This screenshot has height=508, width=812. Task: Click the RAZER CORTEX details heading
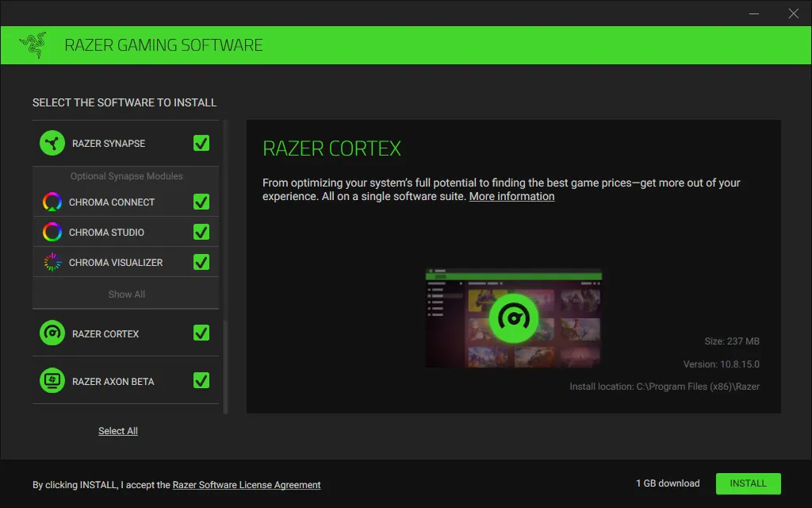tap(331, 148)
